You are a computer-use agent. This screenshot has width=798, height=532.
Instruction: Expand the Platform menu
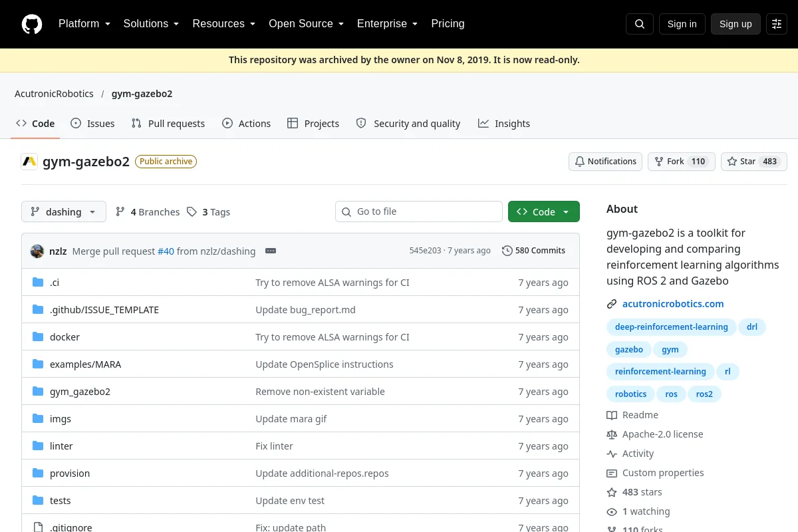point(84,24)
